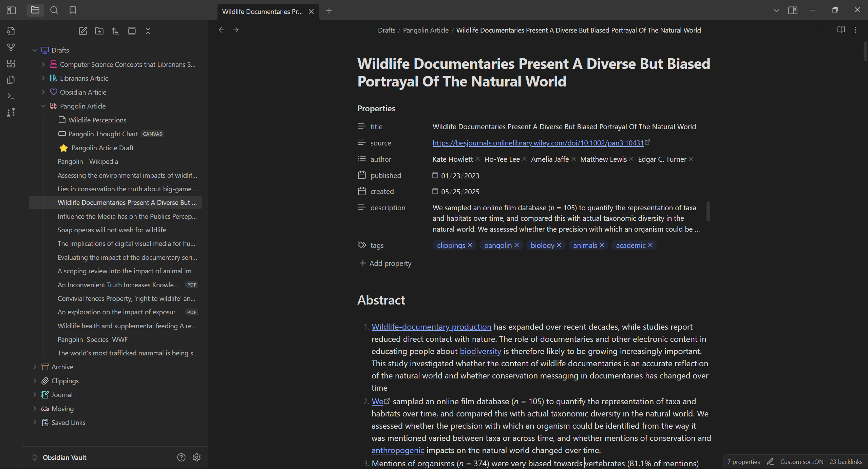868x469 pixels.
Task: Follow the biodiversity link
Action: tap(480, 351)
